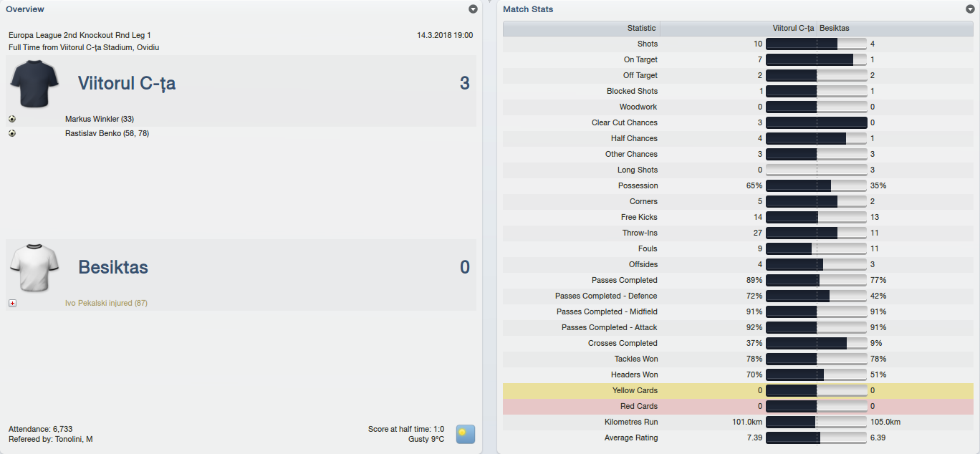Open the large Besiktas team name link
The height and width of the screenshot is (454, 980).
tap(113, 267)
